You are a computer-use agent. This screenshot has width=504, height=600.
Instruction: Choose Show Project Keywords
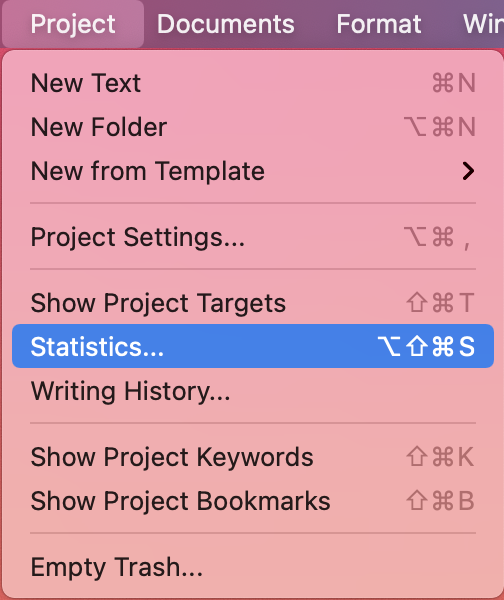[x=253, y=457]
